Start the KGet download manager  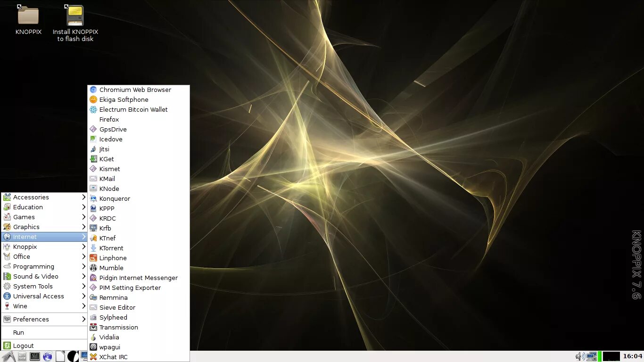pyautogui.click(x=139, y=159)
